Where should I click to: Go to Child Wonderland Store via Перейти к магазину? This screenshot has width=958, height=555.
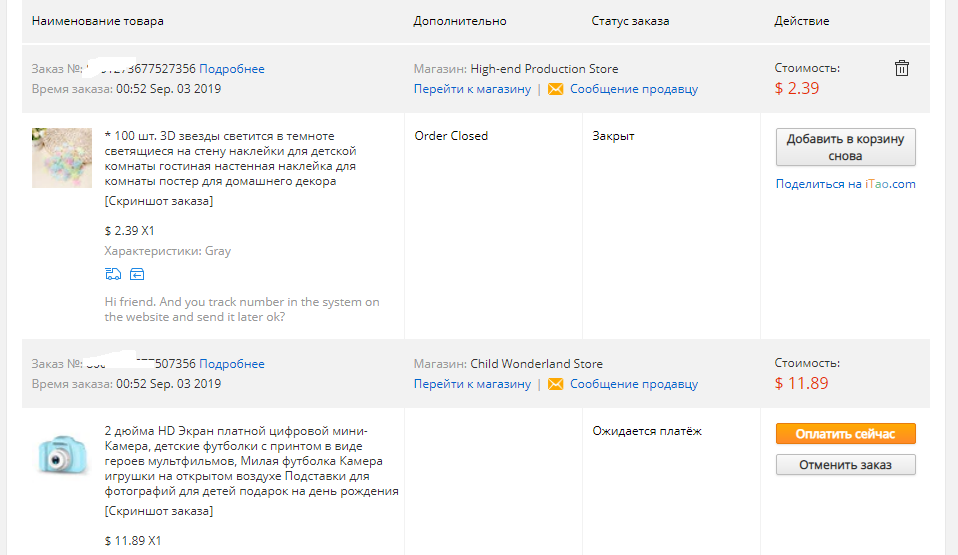pos(472,384)
